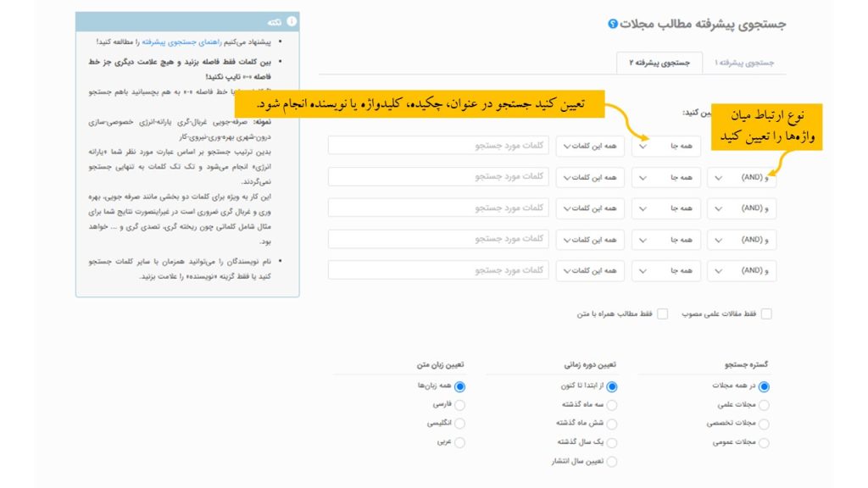868x488 pixels.
Task: Select the مجلات عمومی search scope
Action: 764,442
